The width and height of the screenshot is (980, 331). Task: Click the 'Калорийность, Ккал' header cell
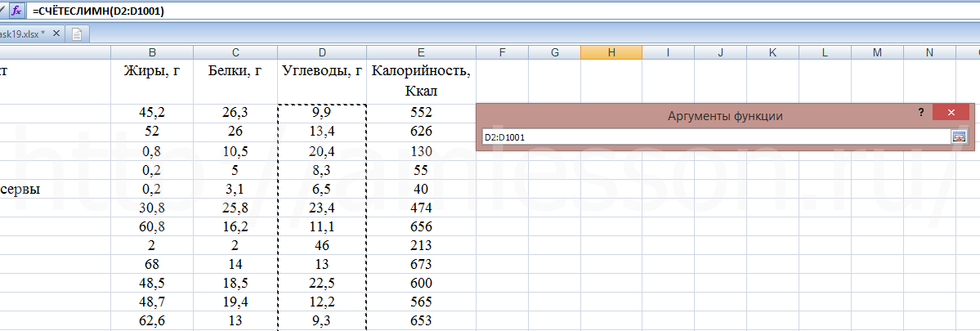[421, 82]
